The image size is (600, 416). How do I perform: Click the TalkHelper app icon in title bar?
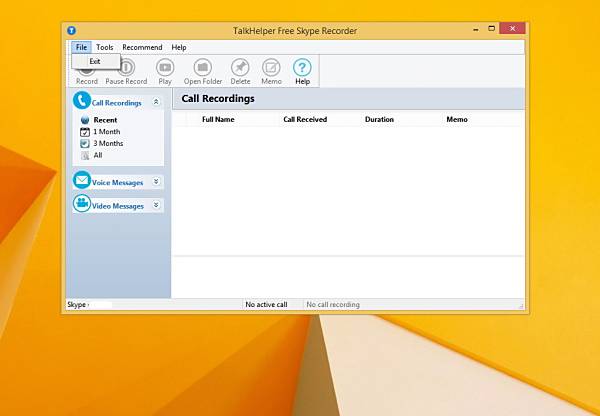pyautogui.click(x=72, y=30)
